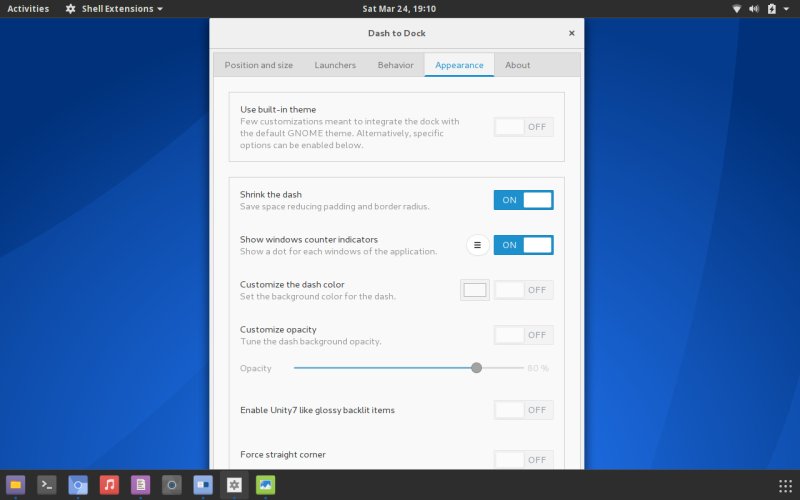This screenshot has height=500, width=800.
Task: Enable Customize the dash color switch
Action: point(523,290)
